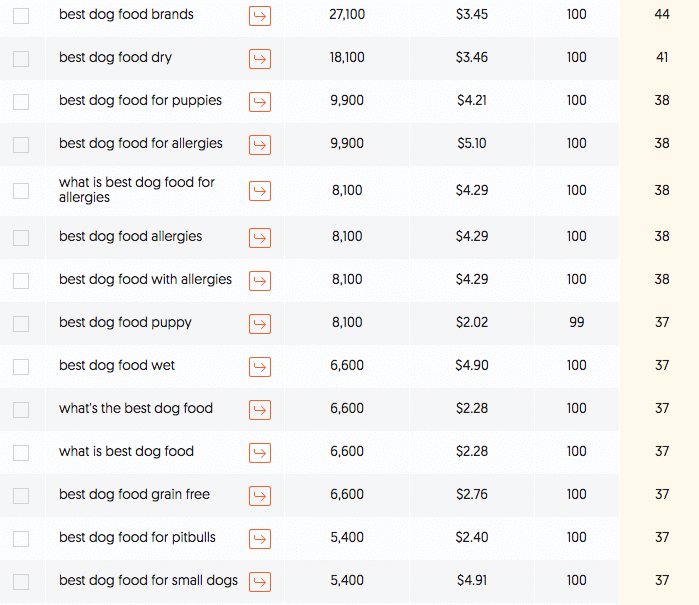Click arrow icon beside 'best dog food dry'
The image size is (699, 605).
pyautogui.click(x=260, y=59)
